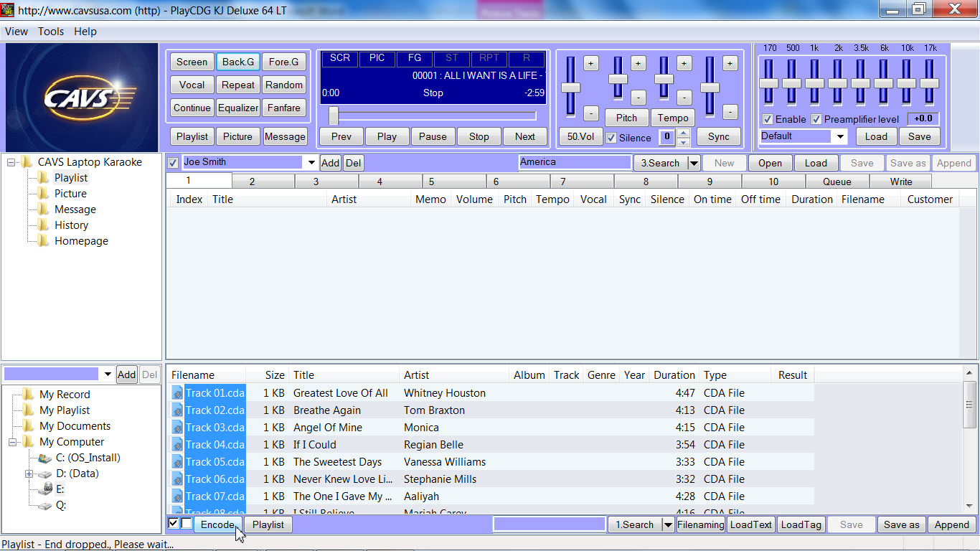Toggle the Silence checkbox

pyautogui.click(x=611, y=138)
